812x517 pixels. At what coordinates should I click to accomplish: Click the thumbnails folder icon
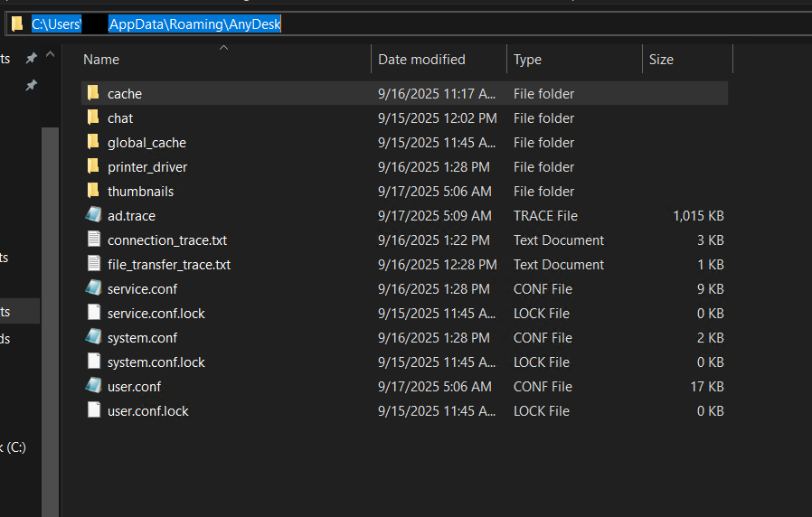click(x=93, y=191)
